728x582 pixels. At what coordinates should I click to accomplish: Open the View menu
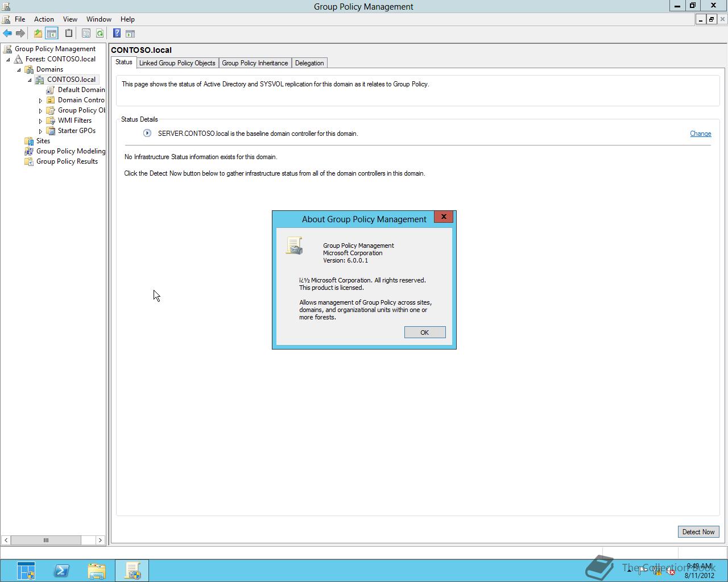pyautogui.click(x=70, y=19)
